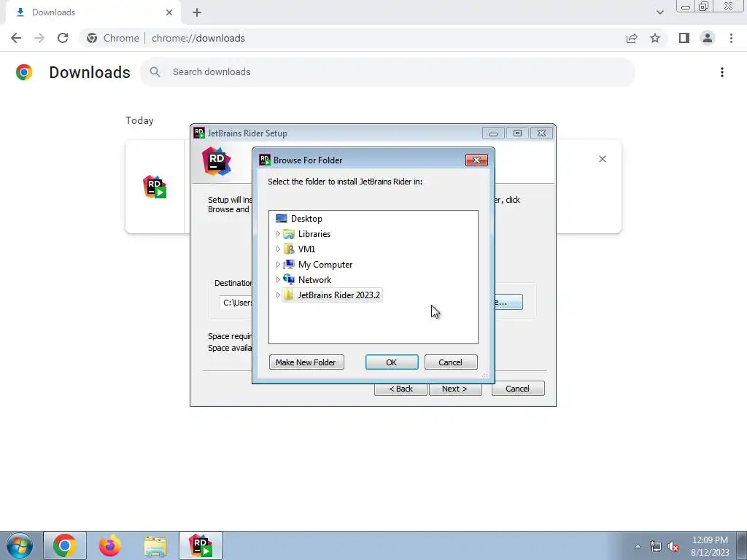Close the Browse For Folder dialog
The height and width of the screenshot is (560, 747).
[x=476, y=160]
